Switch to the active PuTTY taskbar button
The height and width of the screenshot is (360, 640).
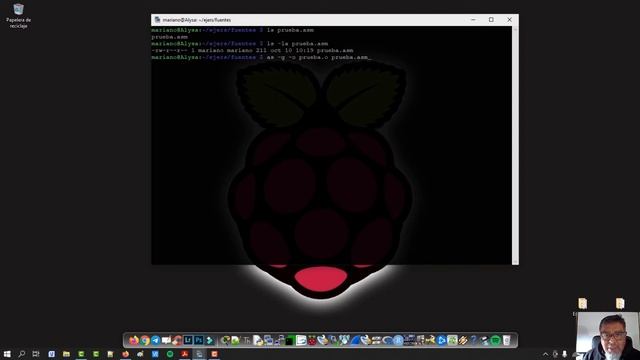pyautogui.click(x=199, y=354)
